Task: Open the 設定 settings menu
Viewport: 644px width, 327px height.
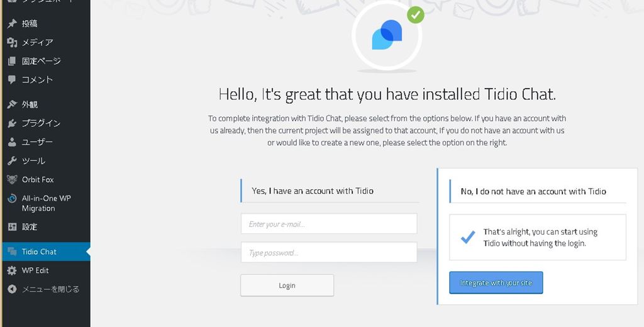Action: (30, 227)
